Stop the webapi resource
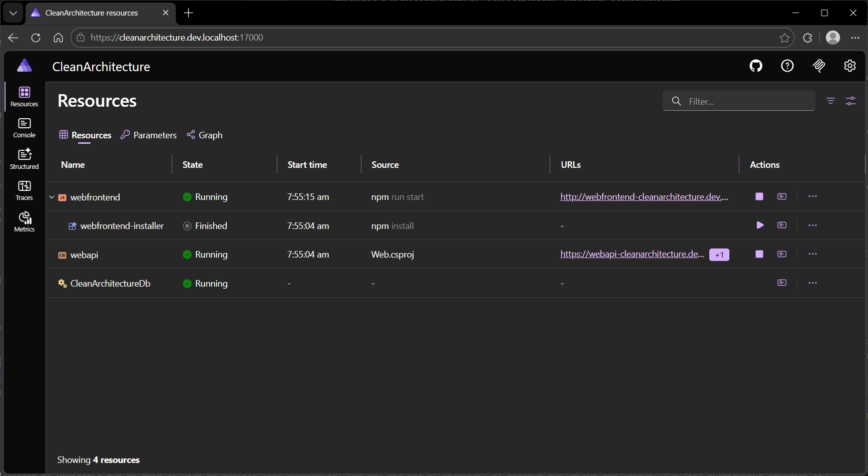The width and height of the screenshot is (868, 476). point(759,254)
